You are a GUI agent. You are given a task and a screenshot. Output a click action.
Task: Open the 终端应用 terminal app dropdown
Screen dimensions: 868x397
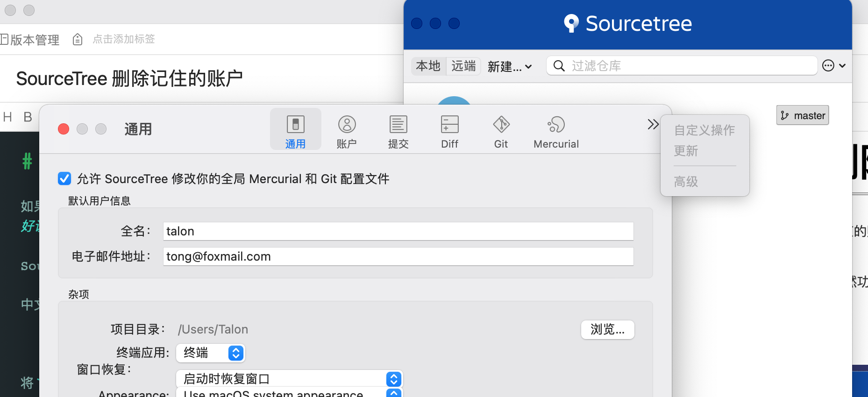(x=211, y=353)
